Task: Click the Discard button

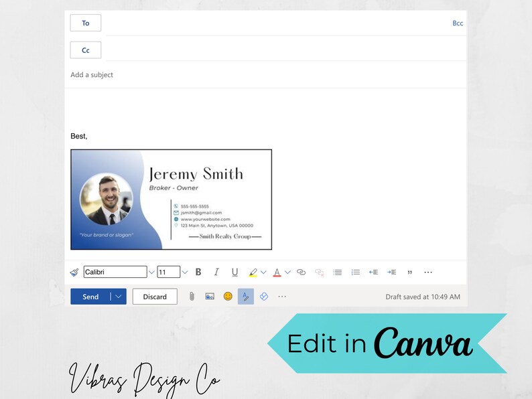Action: coord(155,297)
